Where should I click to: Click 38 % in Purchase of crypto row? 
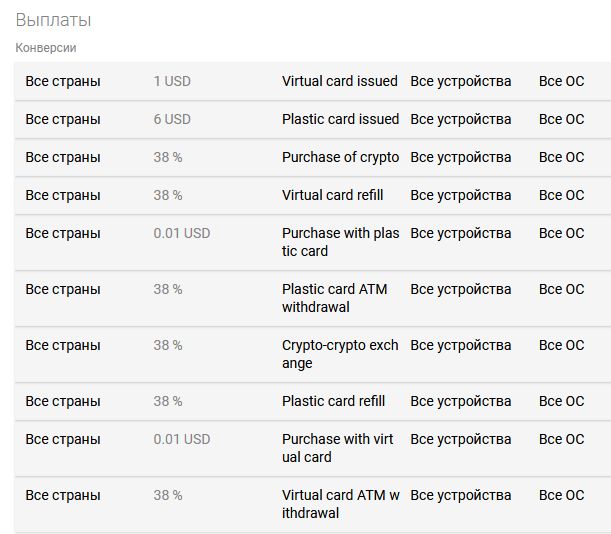pos(168,157)
